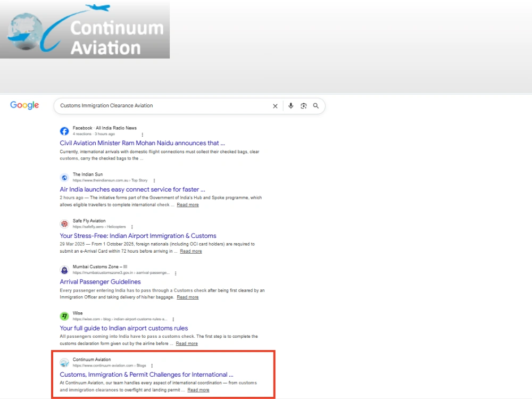Viewport: 532px width, 399px height.
Task: Open more options for Facebook result
Action: (142, 135)
